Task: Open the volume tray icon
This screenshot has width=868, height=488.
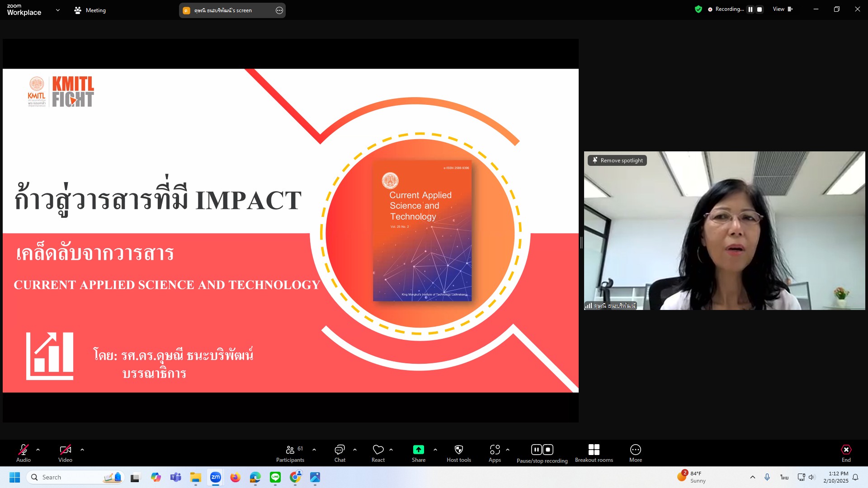Action: pyautogui.click(x=811, y=477)
